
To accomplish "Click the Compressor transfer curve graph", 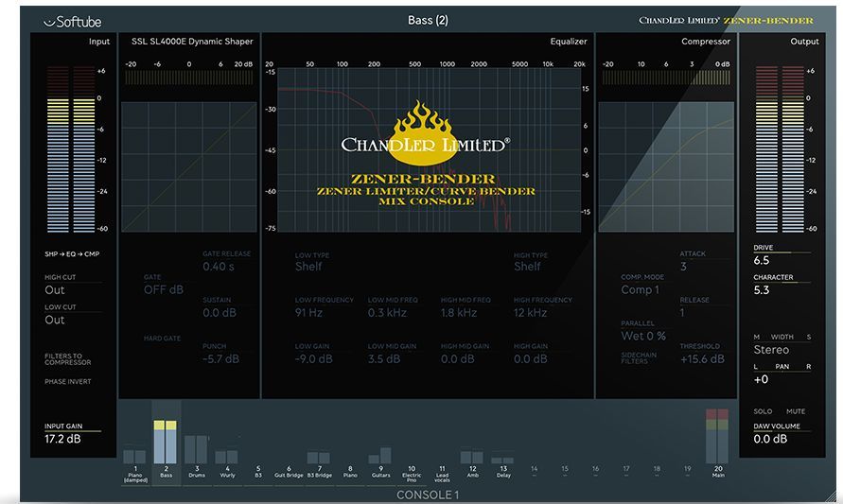I will [666, 167].
